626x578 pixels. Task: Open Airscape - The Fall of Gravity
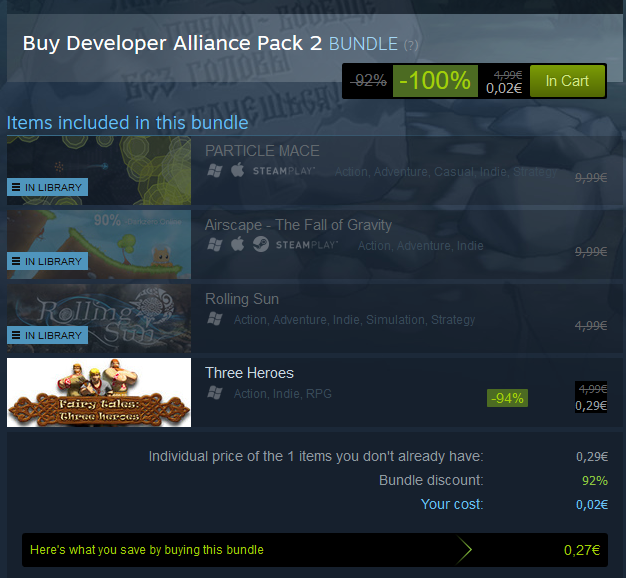pyautogui.click(x=298, y=225)
